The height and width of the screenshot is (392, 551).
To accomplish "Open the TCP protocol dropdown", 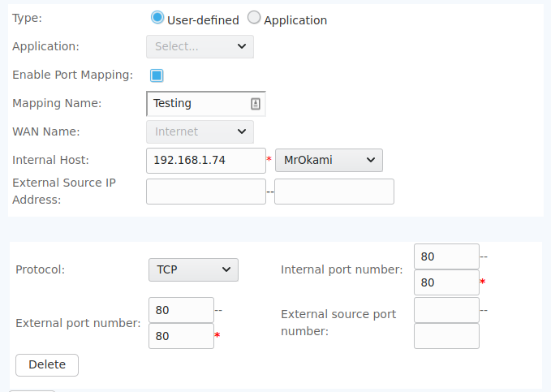I will (193, 269).
